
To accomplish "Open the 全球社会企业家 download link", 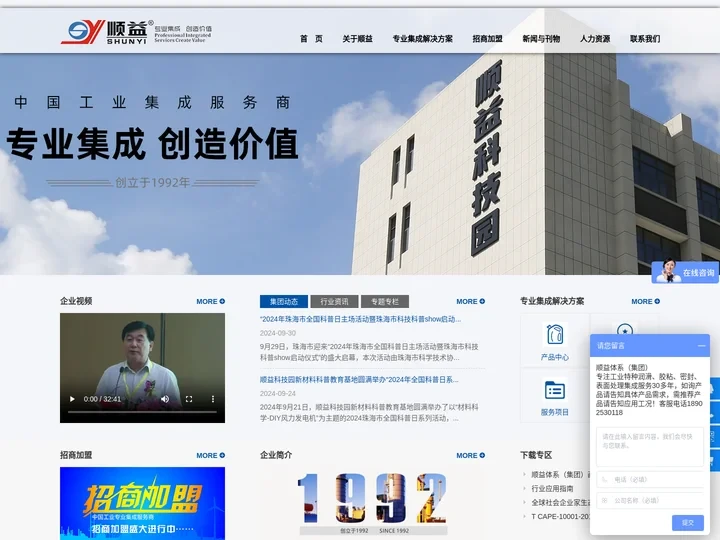I will [560, 502].
